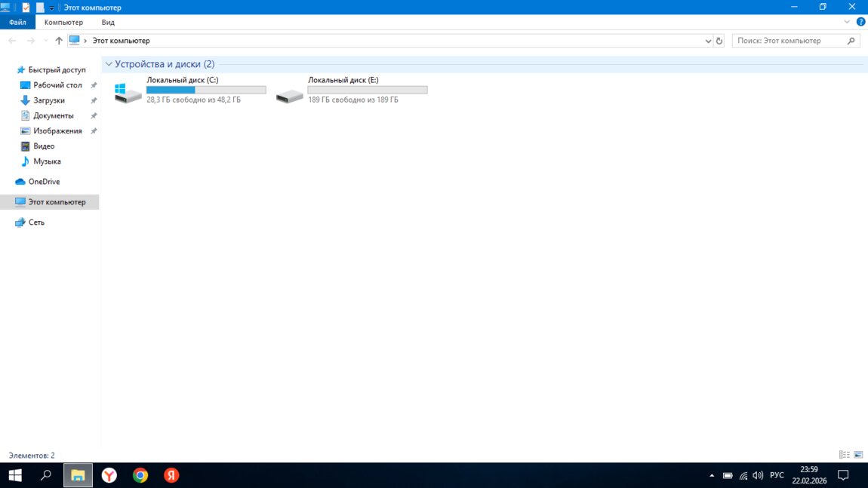Expand the ribbon with chevron arrow

coord(847,23)
